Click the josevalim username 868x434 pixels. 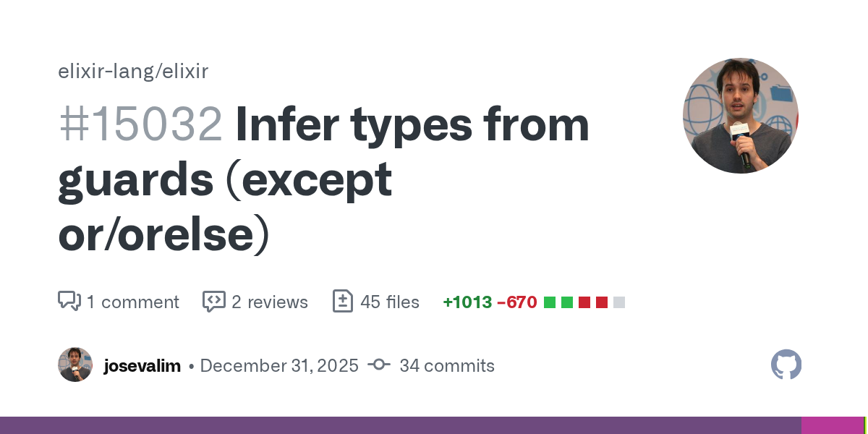(142, 365)
